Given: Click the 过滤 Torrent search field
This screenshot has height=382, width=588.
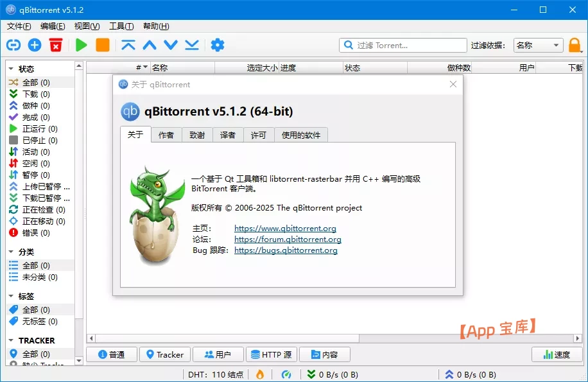Looking at the screenshot, I should (403, 46).
